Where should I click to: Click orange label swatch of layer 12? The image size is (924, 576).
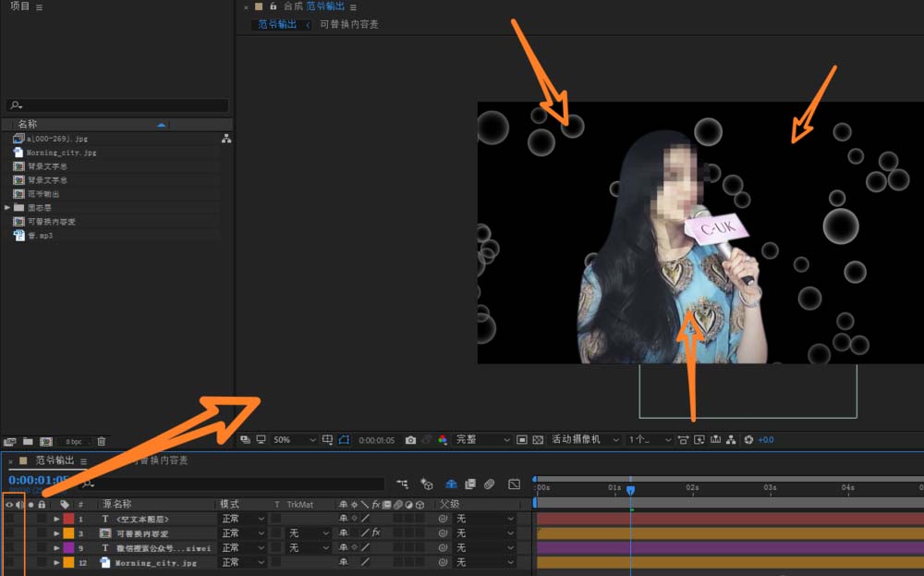69,562
